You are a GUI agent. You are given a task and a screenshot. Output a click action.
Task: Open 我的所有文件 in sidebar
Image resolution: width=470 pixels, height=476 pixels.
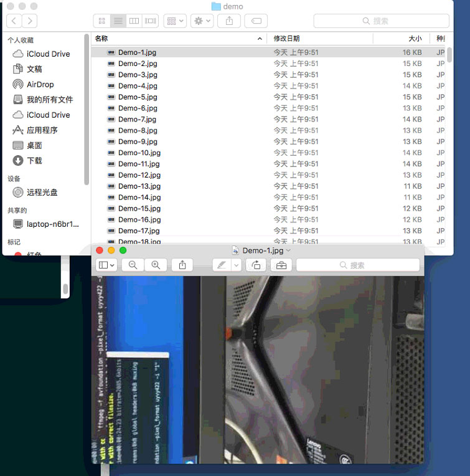tap(43, 100)
